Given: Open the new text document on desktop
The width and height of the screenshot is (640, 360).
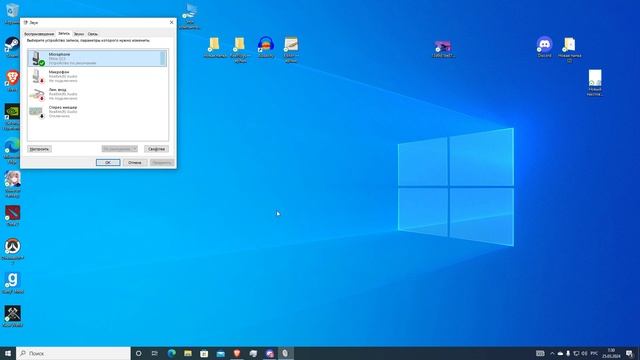Looking at the screenshot, I should (595, 83).
